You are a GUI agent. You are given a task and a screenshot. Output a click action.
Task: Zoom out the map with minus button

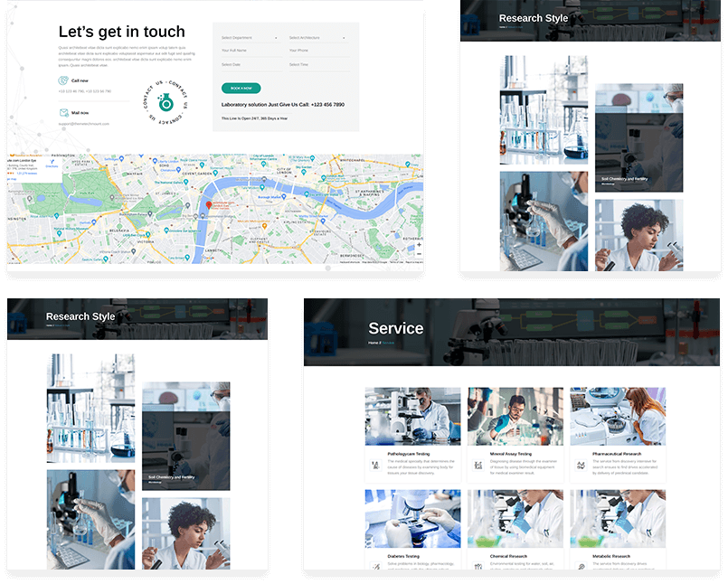[419, 254]
